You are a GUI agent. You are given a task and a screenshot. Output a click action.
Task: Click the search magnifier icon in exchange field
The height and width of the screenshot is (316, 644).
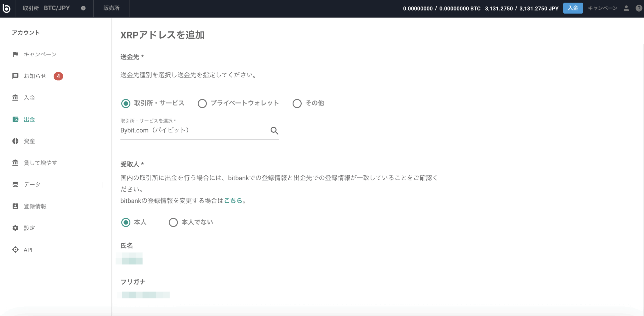274,131
